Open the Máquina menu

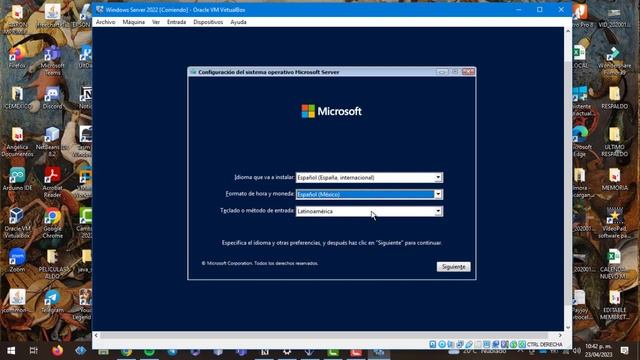[x=133, y=22]
